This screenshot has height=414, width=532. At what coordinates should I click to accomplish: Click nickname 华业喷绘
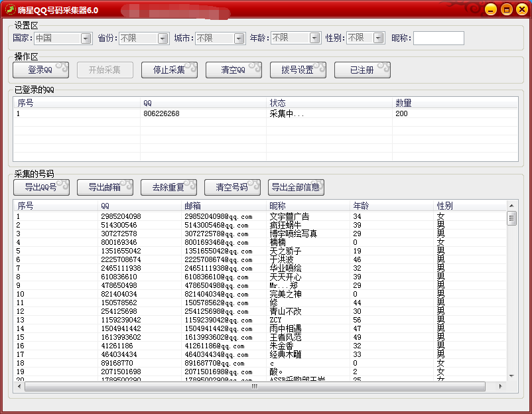pos(285,269)
